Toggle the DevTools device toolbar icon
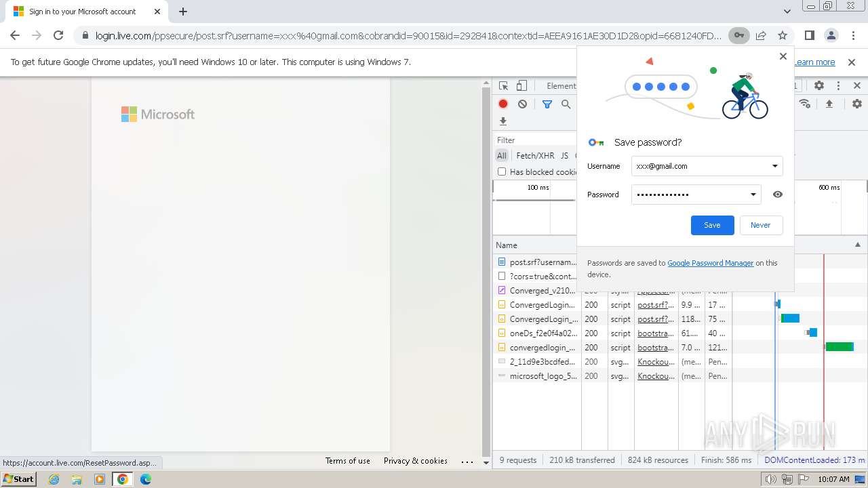This screenshot has height=488, width=868. click(521, 86)
